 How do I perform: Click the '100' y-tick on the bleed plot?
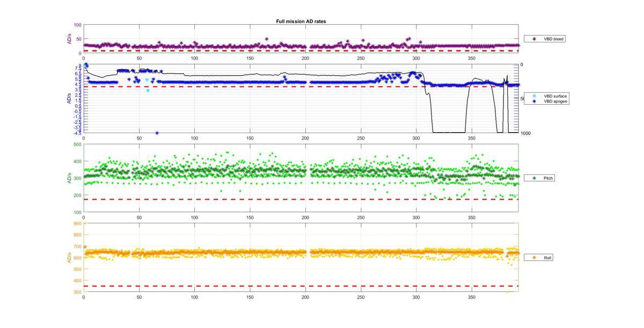(78, 25)
